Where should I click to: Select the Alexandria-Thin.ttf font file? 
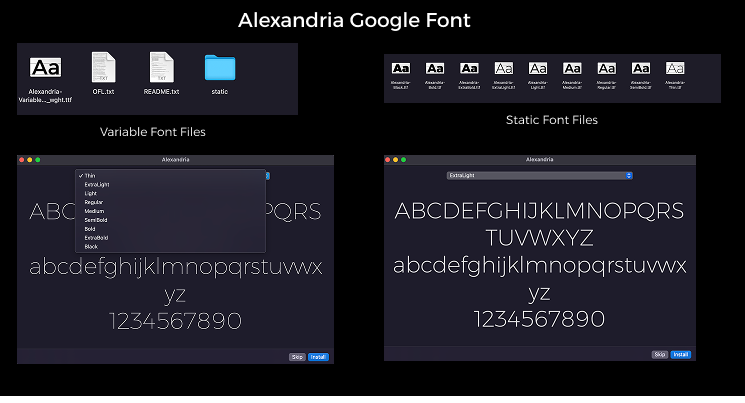pyautogui.click(x=675, y=68)
